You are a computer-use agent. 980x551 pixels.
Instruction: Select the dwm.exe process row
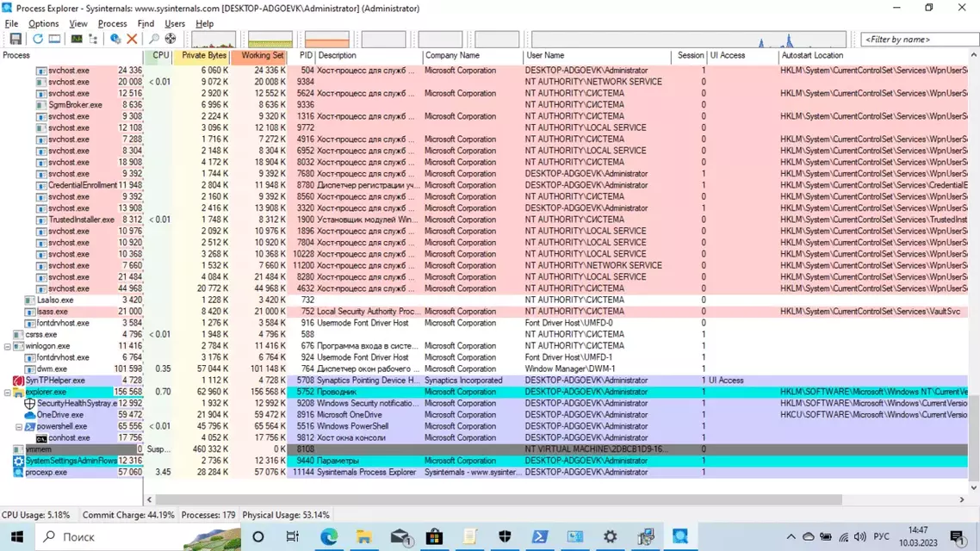484,369
